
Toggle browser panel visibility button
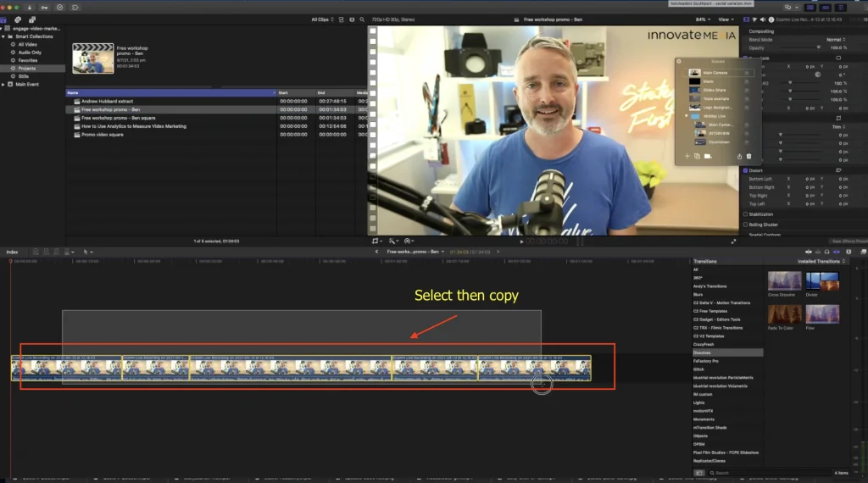point(810,8)
